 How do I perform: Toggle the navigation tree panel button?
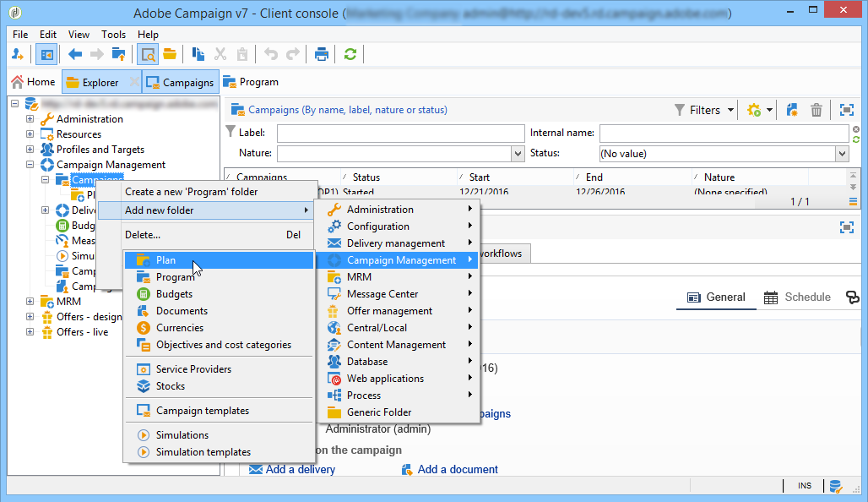click(x=46, y=54)
